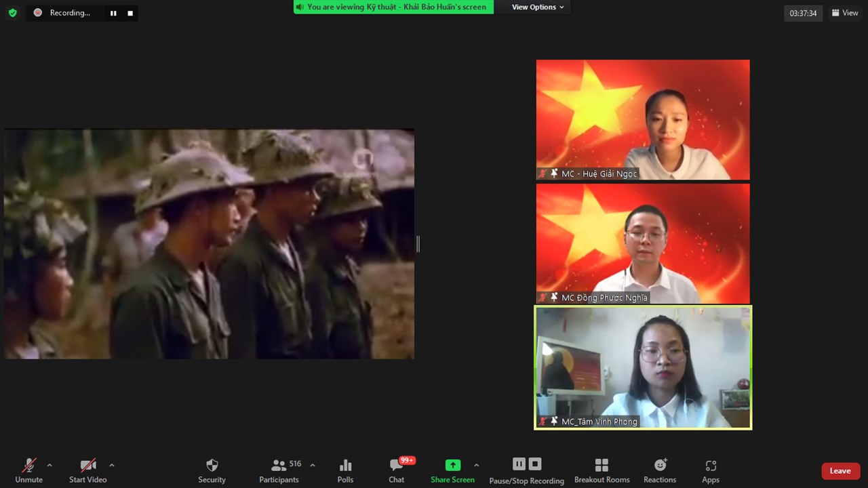Click the green Share Screen button
The height and width of the screenshot is (488, 868).
[452, 470]
